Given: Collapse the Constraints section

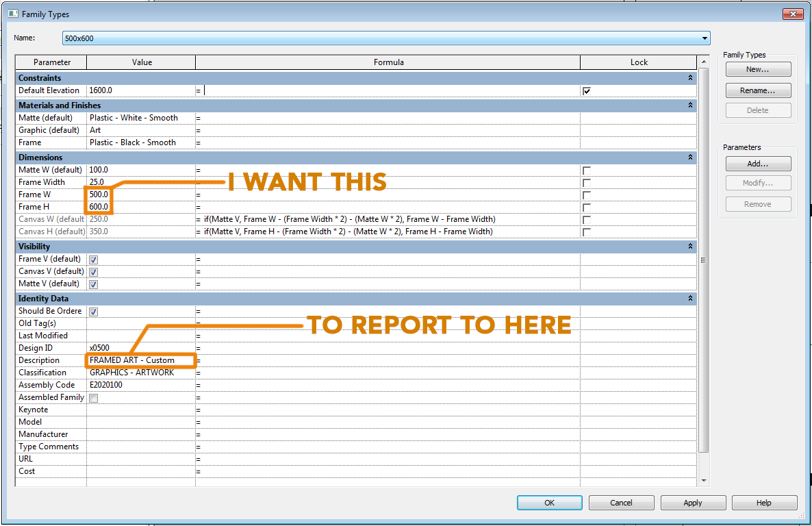Looking at the screenshot, I should 689,77.
